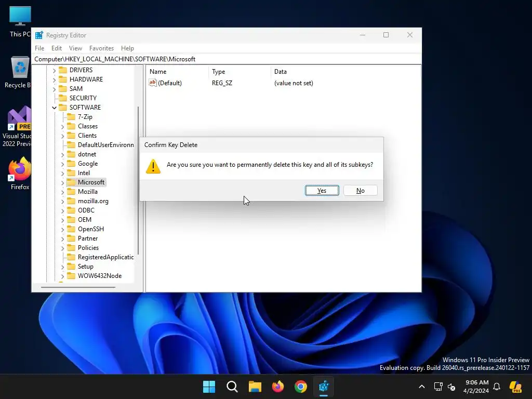The width and height of the screenshot is (532, 399).
Task: Select the Recycle Bin desktop icon
Action: (19, 72)
